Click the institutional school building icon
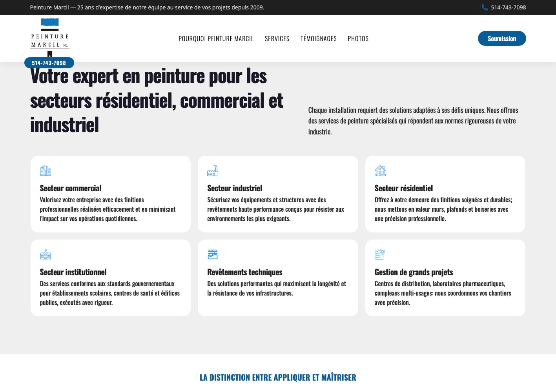This screenshot has height=392, width=556. (46, 254)
